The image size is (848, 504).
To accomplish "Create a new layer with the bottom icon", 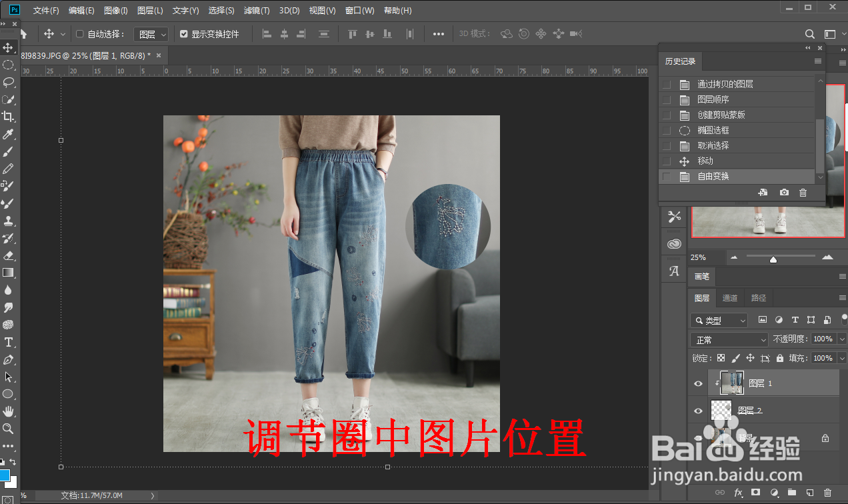I will click(x=810, y=493).
